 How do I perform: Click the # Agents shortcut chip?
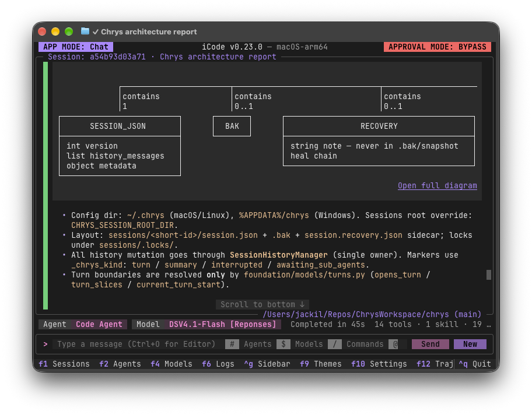coord(249,344)
